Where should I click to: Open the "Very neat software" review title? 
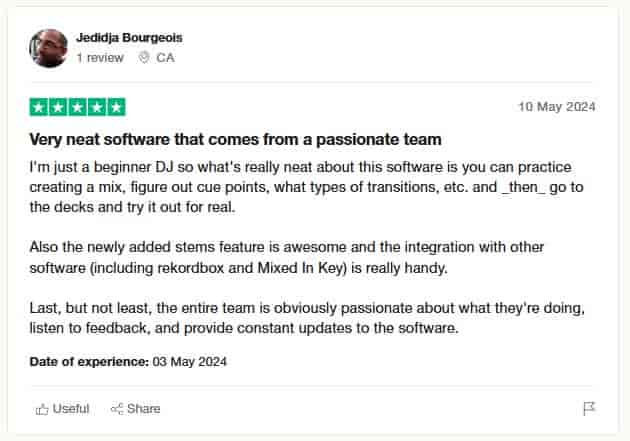click(x=235, y=139)
